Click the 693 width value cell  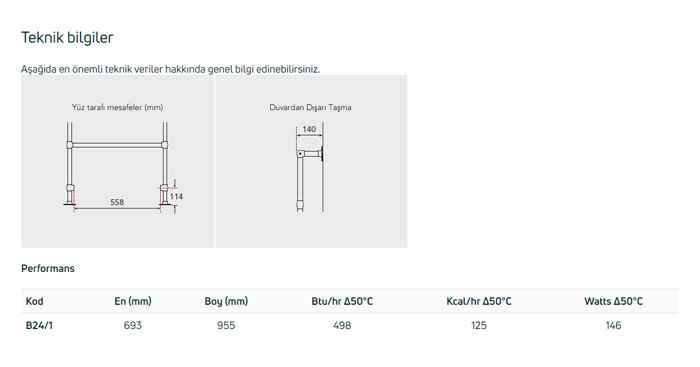[x=133, y=325]
